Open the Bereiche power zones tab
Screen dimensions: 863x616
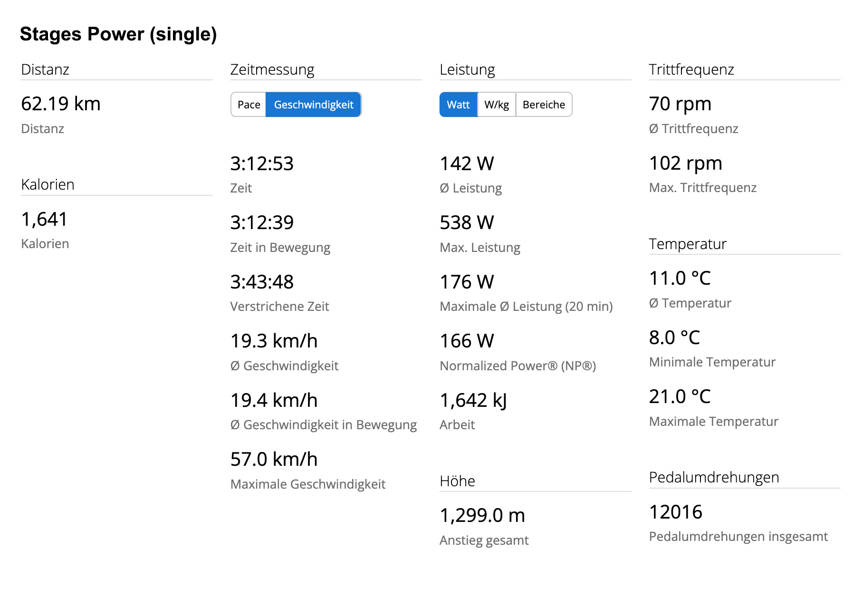coord(544,105)
